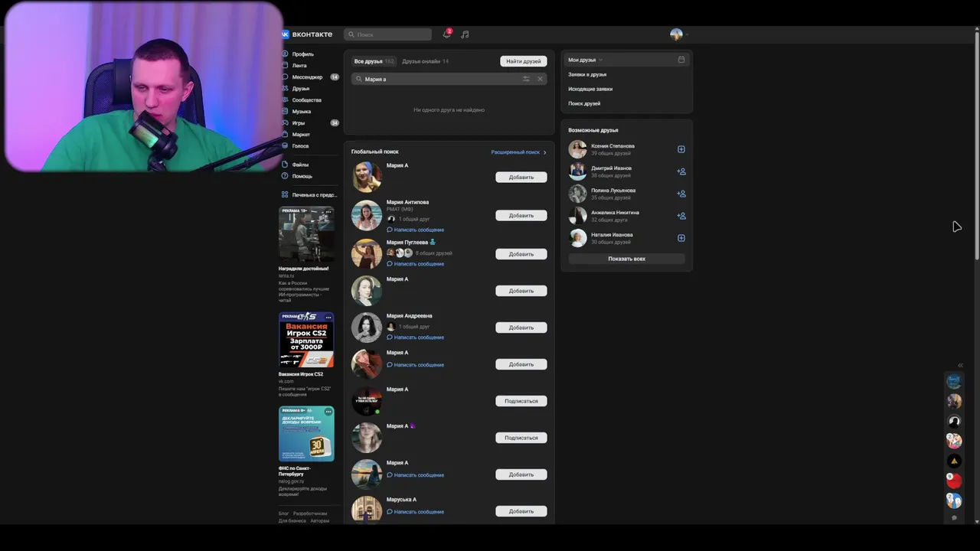Click Добавить for Маруська А
Viewport: 980px width, 551px height.
[x=521, y=511]
